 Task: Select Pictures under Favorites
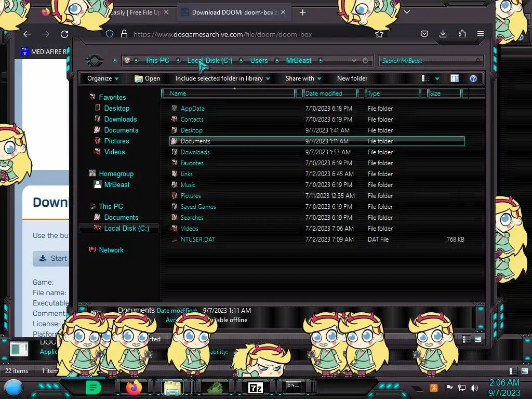click(x=116, y=141)
